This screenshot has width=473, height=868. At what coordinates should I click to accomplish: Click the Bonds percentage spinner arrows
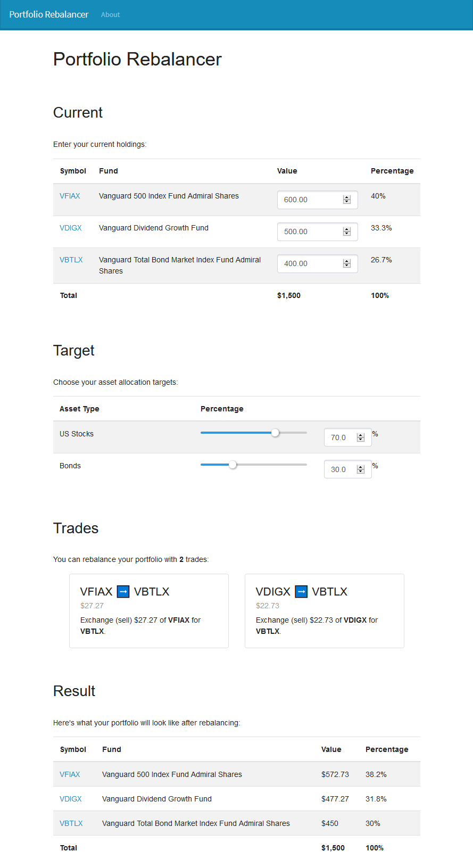361,469
